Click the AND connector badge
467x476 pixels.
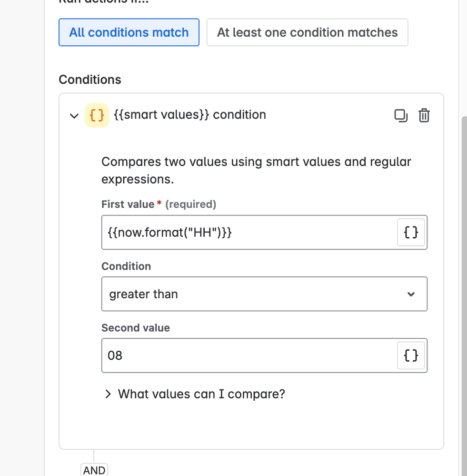(x=94, y=470)
